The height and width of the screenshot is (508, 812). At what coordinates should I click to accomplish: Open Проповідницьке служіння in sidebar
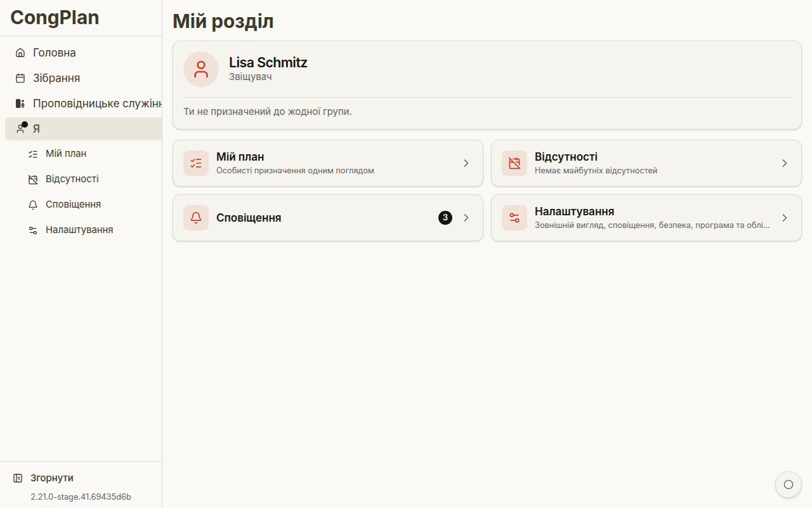click(x=84, y=104)
